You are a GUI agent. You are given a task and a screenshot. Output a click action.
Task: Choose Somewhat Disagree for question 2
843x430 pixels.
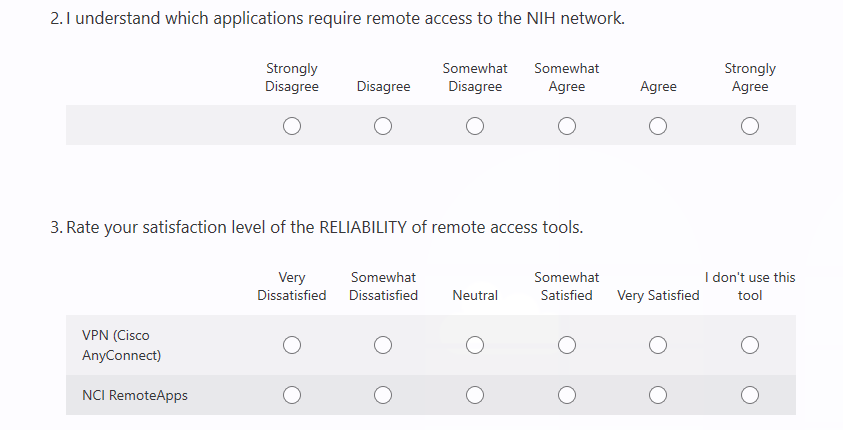(x=475, y=126)
